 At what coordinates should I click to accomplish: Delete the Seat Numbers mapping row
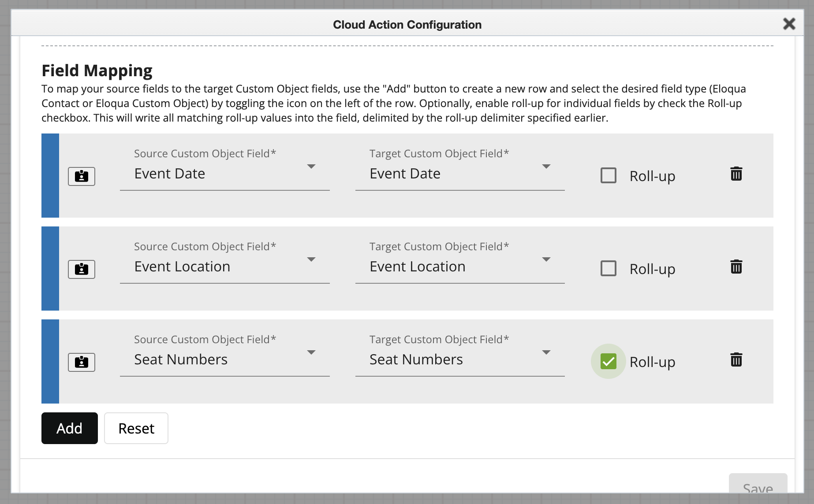click(736, 360)
